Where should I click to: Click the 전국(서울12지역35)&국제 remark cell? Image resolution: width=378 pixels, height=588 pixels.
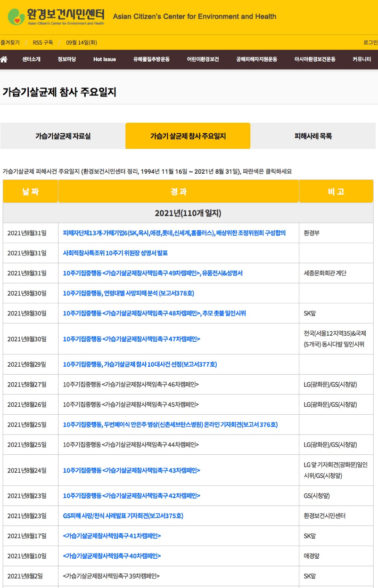coord(335,339)
